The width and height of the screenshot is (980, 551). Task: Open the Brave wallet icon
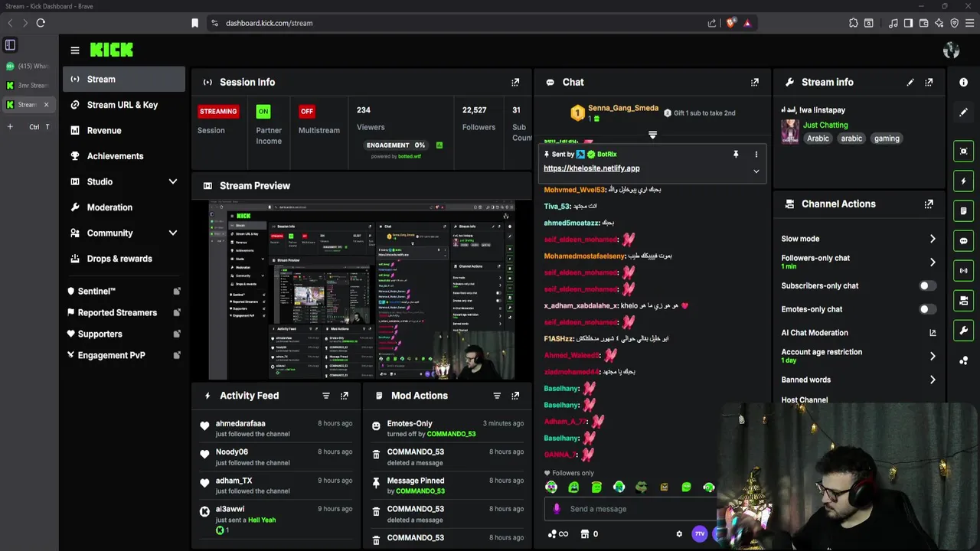[x=924, y=23]
